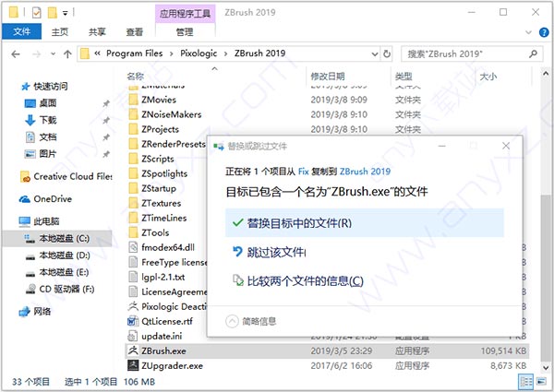Sort by 名称 column header
The height and width of the screenshot is (392, 554).
[x=136, y=77]
